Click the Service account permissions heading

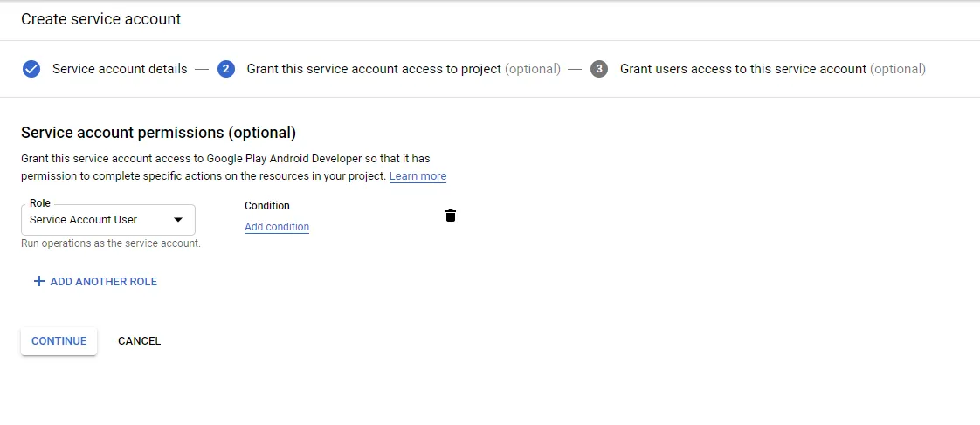coord(159,133)
